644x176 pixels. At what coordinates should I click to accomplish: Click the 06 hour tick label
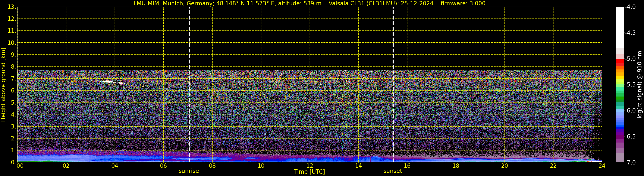163,166
